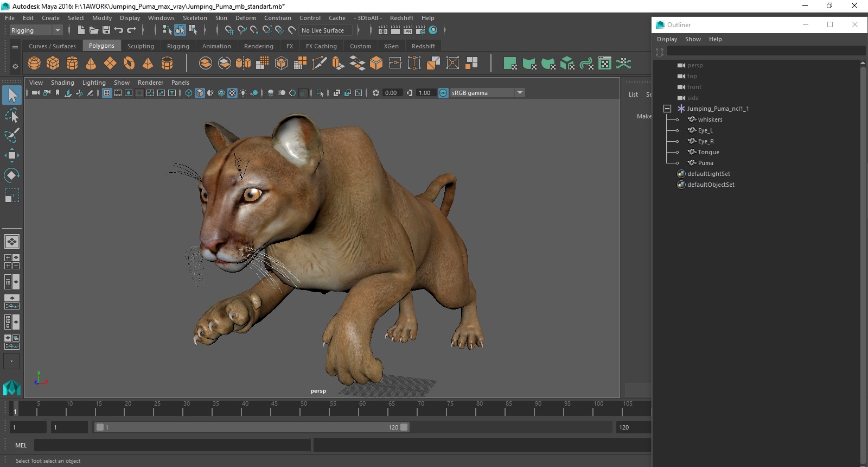Viewport: 868px width, 467px height.
Task: Open the Skeleton menu
Action: click(194, 18)
